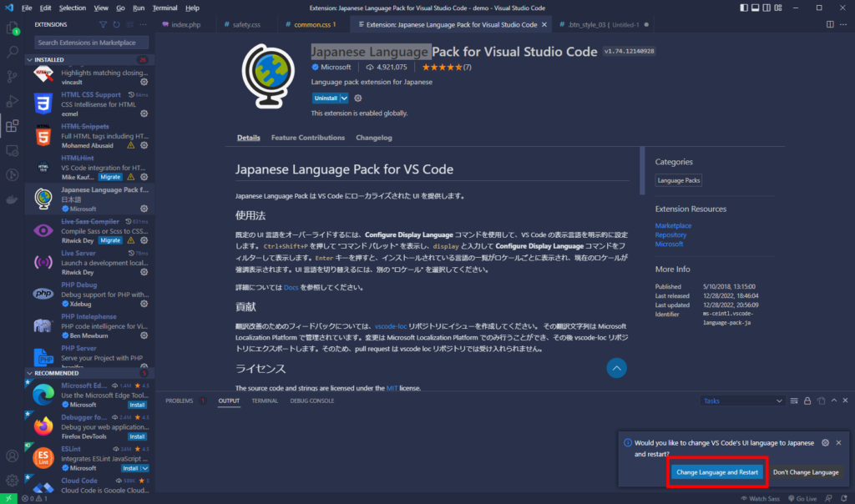
Task: Refresh the extensions list
Action: tap(116, 25)
